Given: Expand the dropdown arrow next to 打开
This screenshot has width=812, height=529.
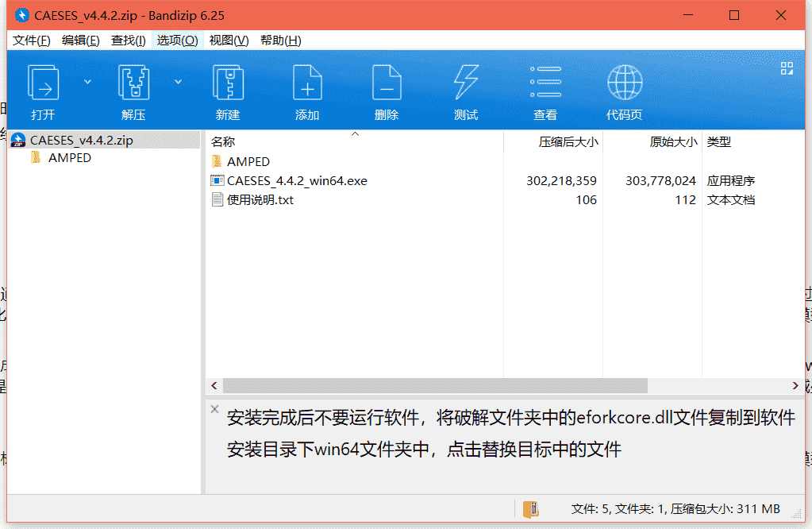Looking at the screenshot, I should click(87, 82).
